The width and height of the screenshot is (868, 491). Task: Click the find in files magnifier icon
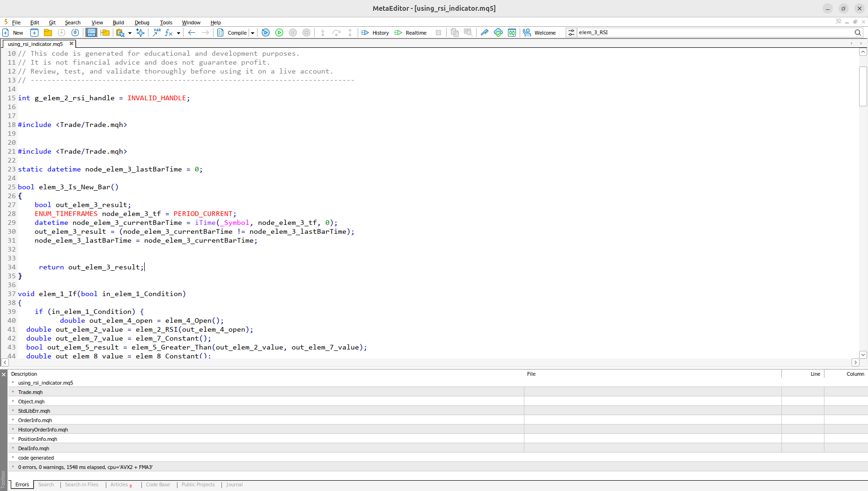468,32
